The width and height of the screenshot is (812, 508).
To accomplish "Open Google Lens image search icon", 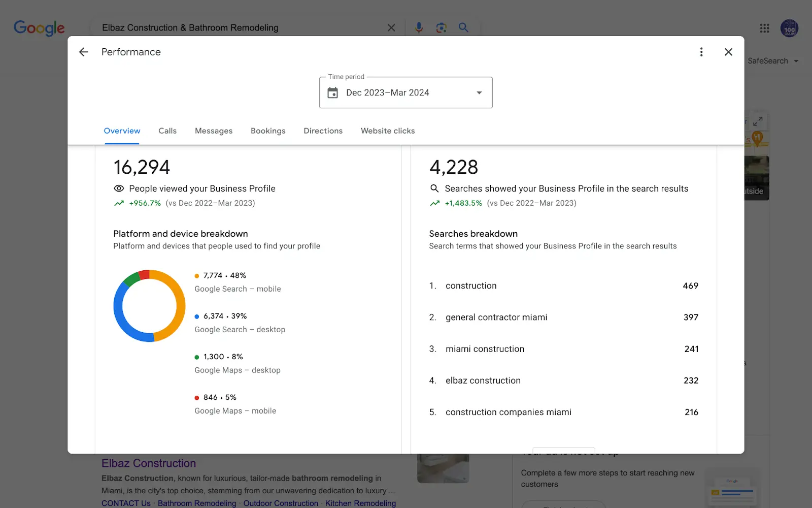I will [441, 27].
